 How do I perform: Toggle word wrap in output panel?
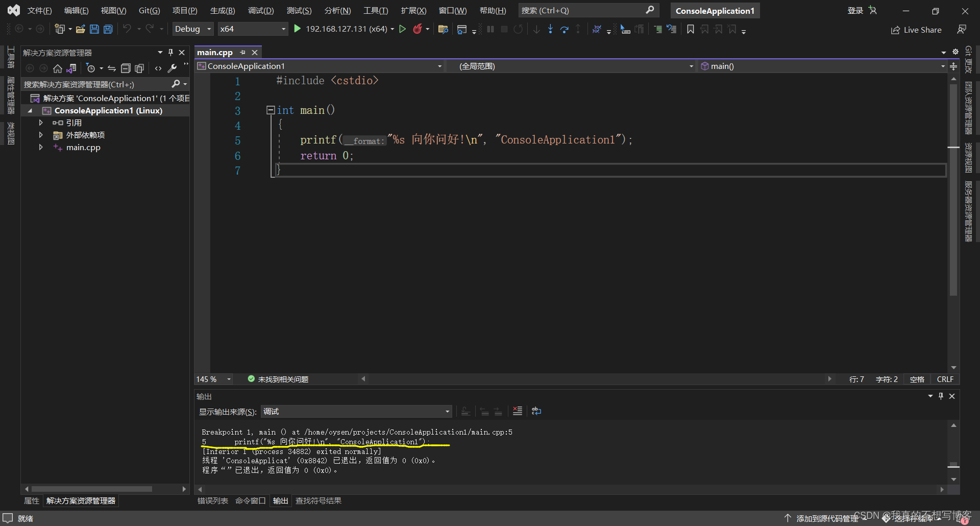point(536,411)
